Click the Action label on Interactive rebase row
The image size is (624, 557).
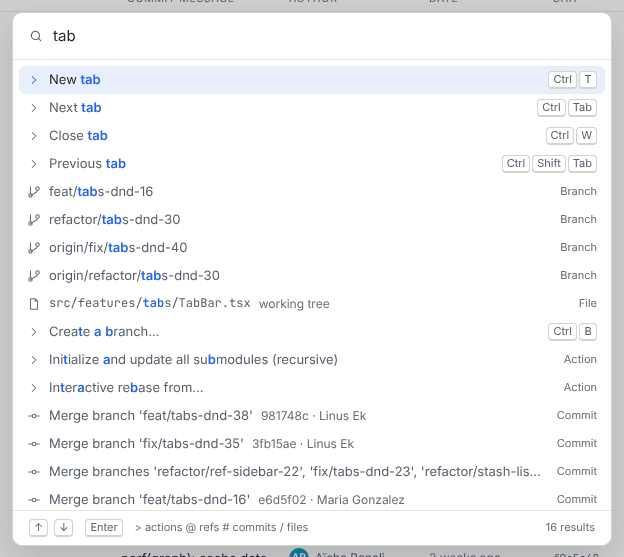580,388
